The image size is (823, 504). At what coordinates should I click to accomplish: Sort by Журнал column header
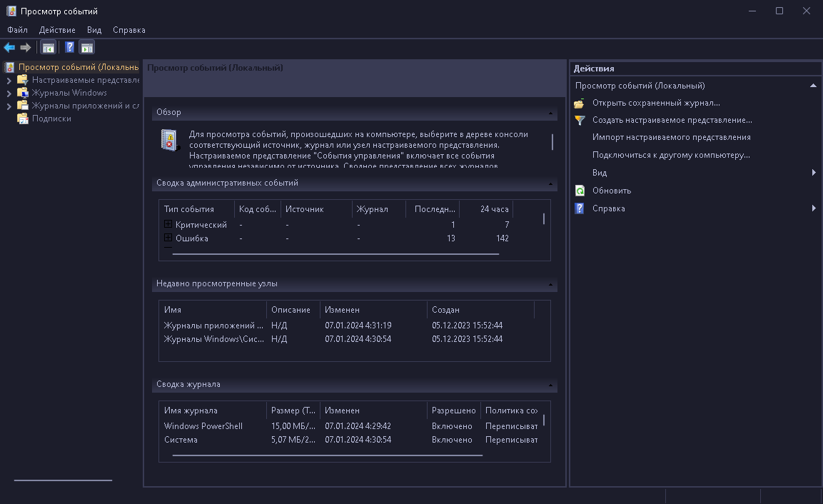(x=379, y=209)
